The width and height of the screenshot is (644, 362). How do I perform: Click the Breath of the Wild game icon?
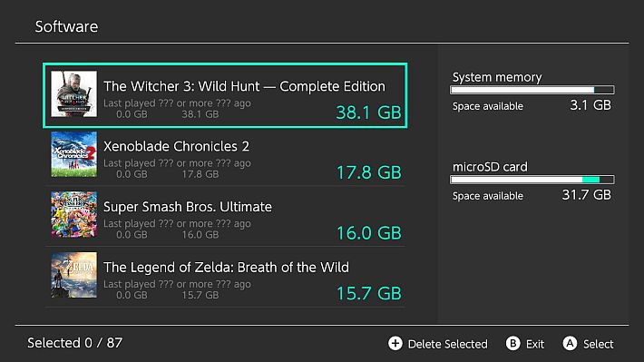(x=74, y=275)
